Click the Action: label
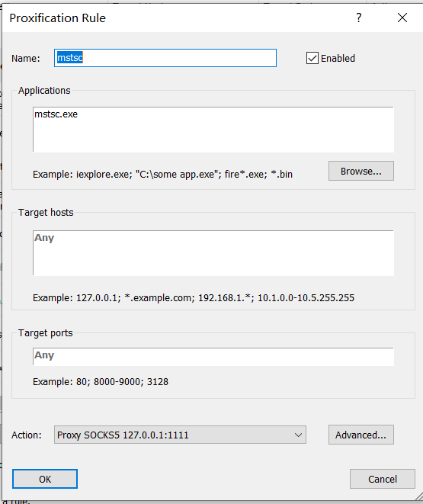The width and height of the screenshot is (423, 504). click(x=27, y=435)
